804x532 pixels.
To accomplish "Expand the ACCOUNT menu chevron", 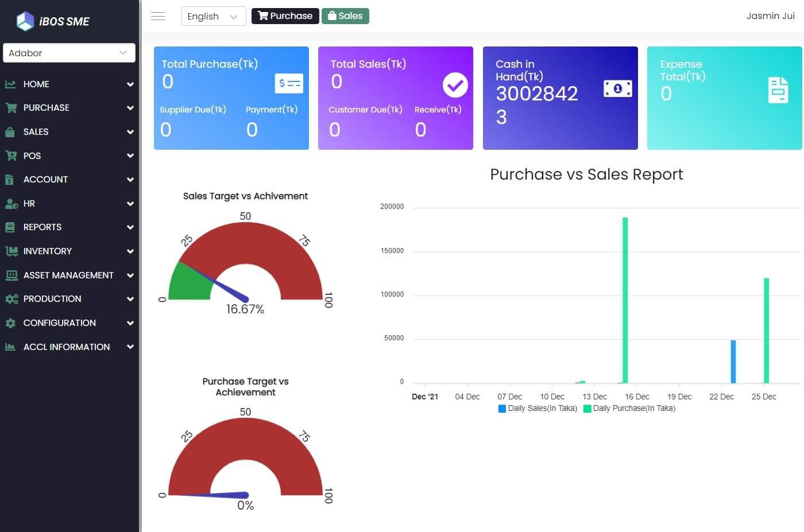I will click(130, 180).
